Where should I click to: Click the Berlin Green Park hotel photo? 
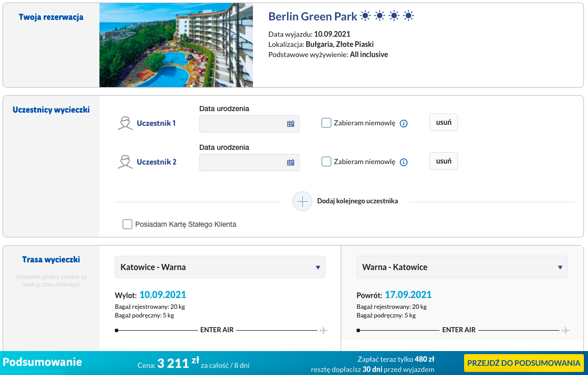(x=176, y=45)
